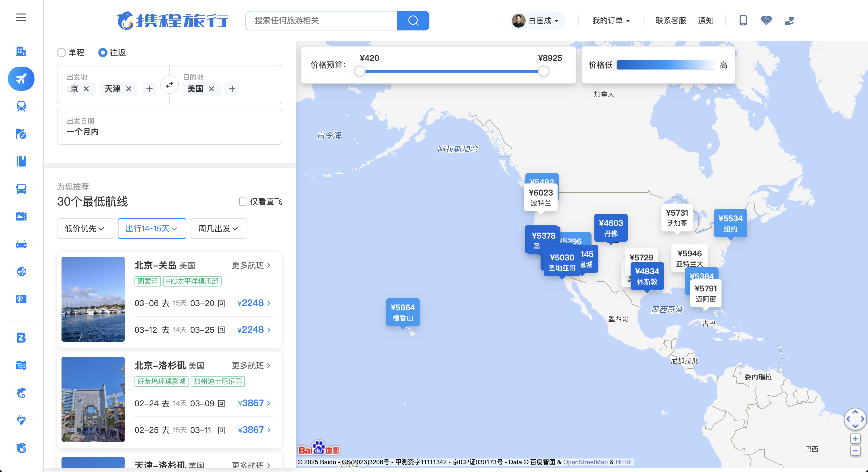Open the train ticket section

(x=21, y=106)
